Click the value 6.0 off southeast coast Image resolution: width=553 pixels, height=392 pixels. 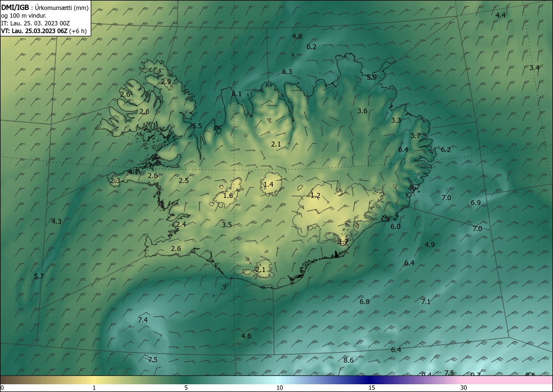(x=395, y=227)
